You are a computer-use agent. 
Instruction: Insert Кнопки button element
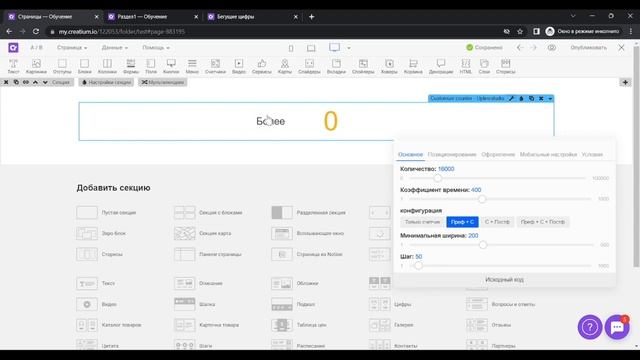171,67
